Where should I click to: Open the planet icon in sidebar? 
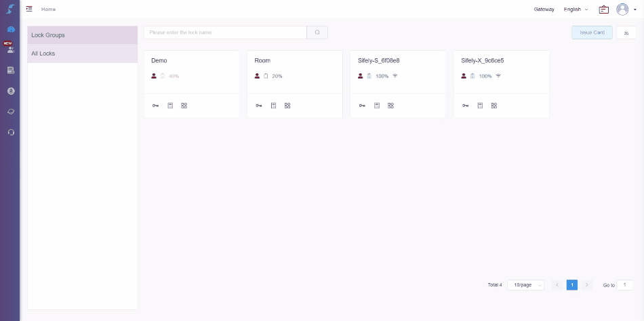pyautogui.click(x=11, y=112)
